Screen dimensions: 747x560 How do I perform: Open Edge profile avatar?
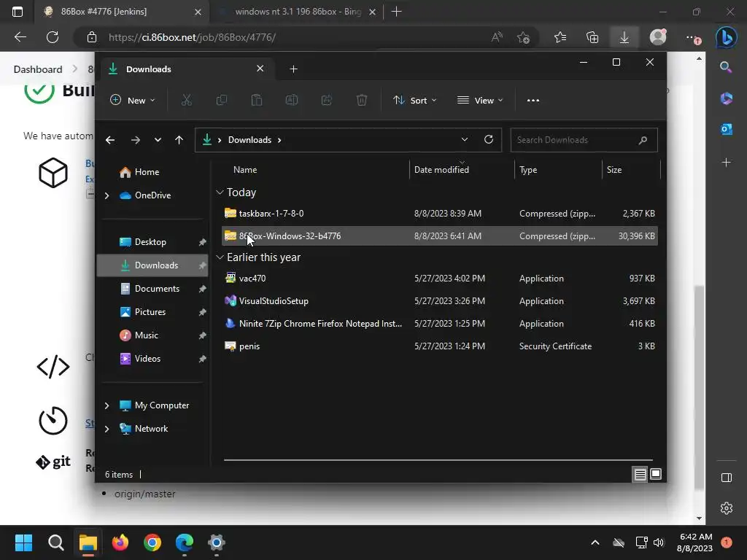pyautogui.click(x=658, y=36)
